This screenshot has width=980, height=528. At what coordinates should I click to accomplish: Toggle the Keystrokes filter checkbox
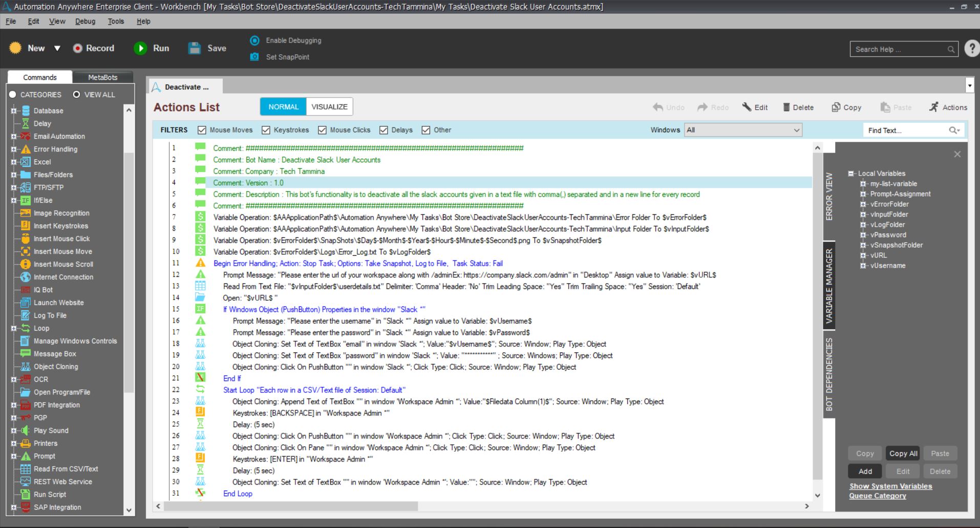pyautogui.click(x=266, y=130)
